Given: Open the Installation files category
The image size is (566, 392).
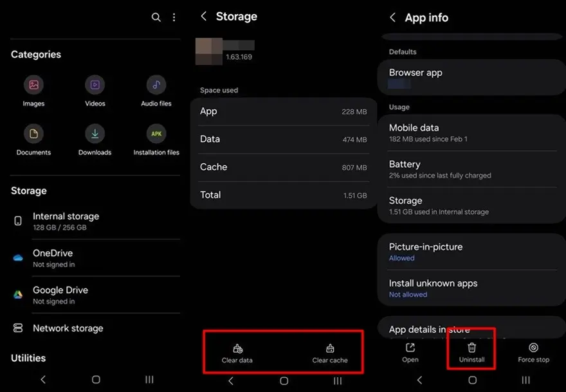Looking at the screenshot, I should pyautogui.click(x=155, y=139).
